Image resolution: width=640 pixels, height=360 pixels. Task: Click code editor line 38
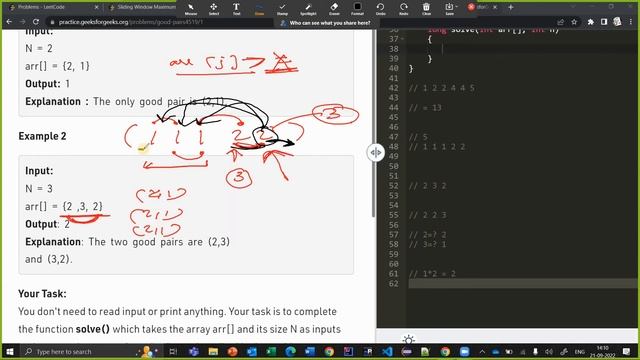(522, 49)
